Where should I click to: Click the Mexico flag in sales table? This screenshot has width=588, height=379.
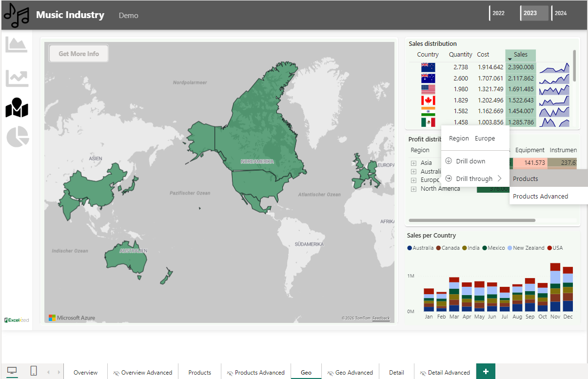[428, 122]
